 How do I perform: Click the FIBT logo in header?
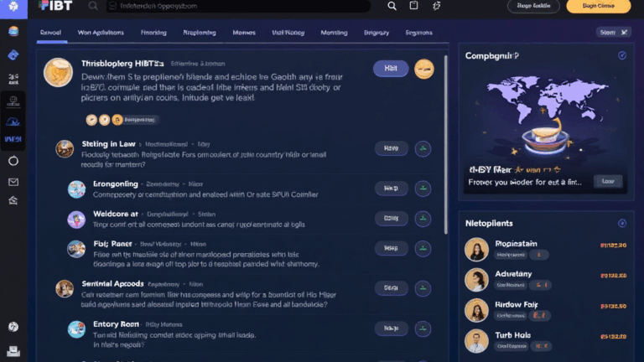tap(55, 5)
